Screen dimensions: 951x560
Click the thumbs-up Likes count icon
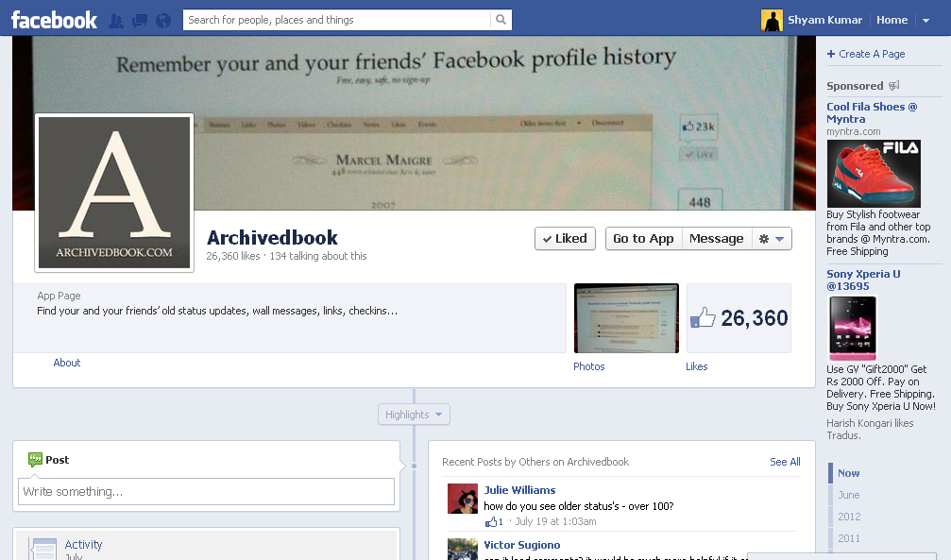click(703, 318)
